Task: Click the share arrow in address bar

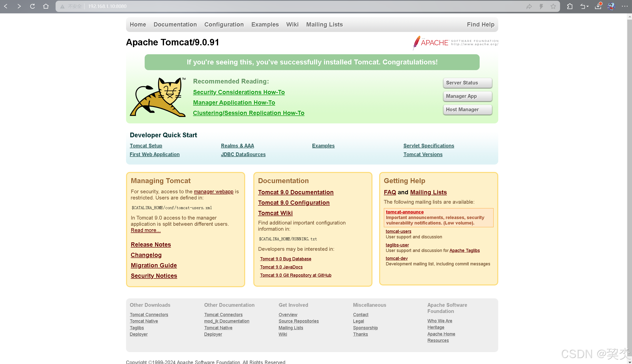Action: click(529, 6)
